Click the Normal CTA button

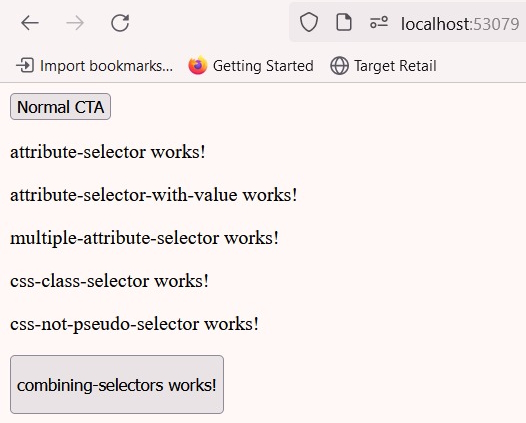coord(60,107)
